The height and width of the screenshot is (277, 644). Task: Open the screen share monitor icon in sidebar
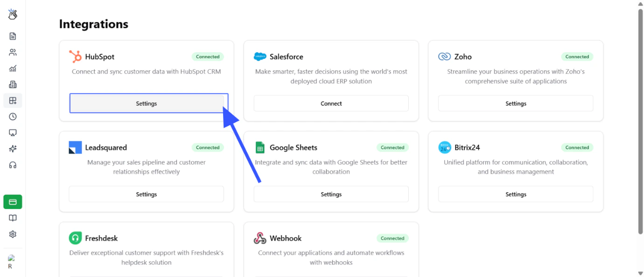(x=12, y=132)
